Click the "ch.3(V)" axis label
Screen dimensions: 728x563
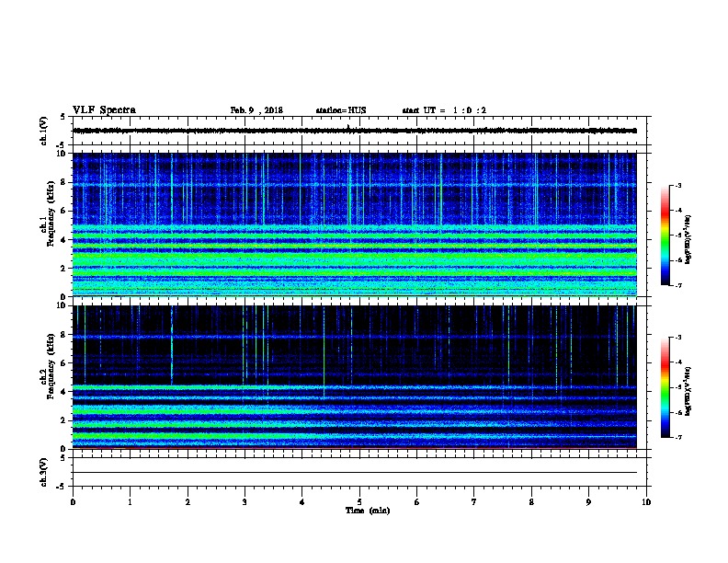point(43,473)
